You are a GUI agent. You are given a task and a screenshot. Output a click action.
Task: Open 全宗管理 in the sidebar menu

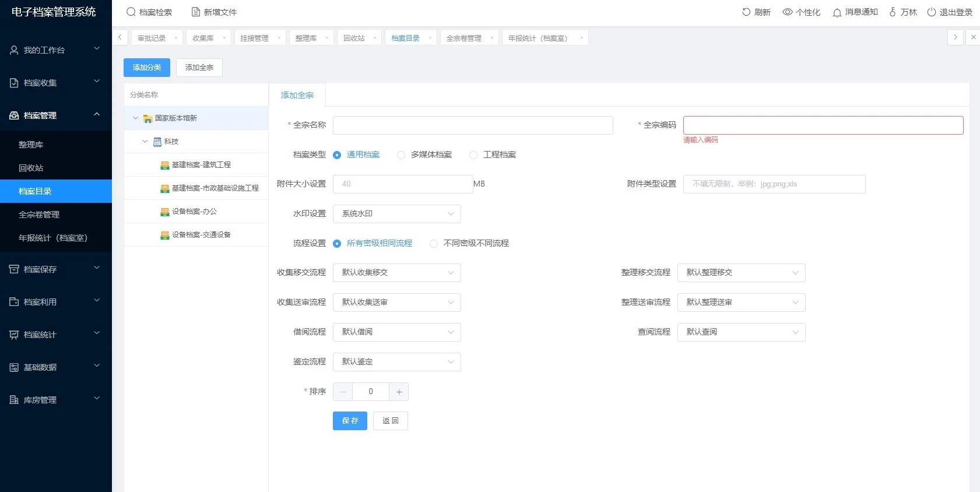pos(56,215)
